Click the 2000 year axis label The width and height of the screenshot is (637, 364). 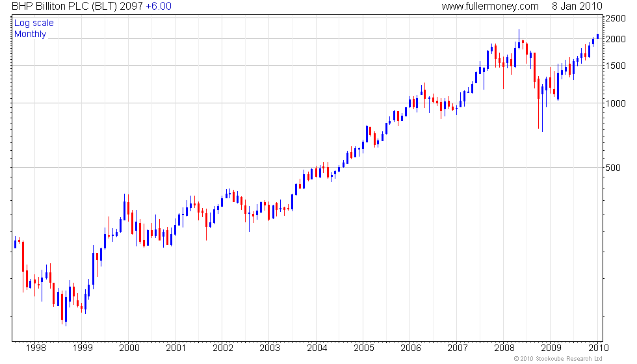[129, 348]
